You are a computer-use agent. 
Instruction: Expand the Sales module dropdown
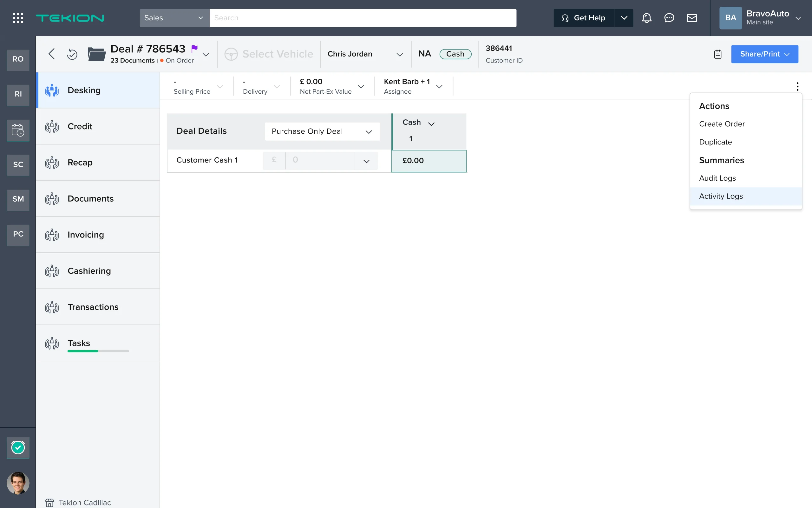click(174, 18)
